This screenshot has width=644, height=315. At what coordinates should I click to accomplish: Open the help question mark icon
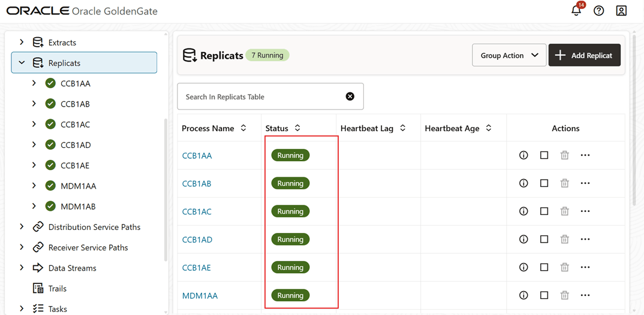click(x=599, y=11)
